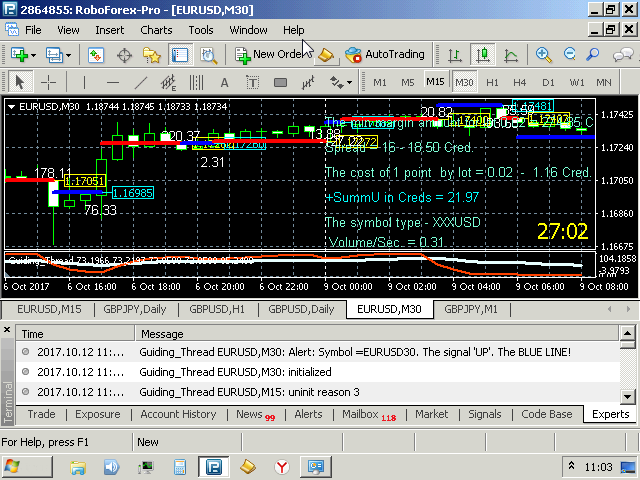Expand the EURUSD,M30 chart header triangle
The image size is (640, 480).
(x=11, y=107)
